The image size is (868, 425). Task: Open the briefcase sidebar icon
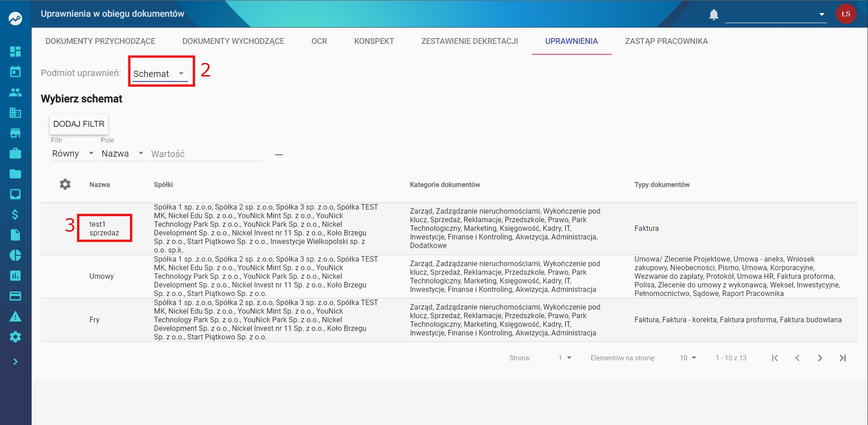15,153
